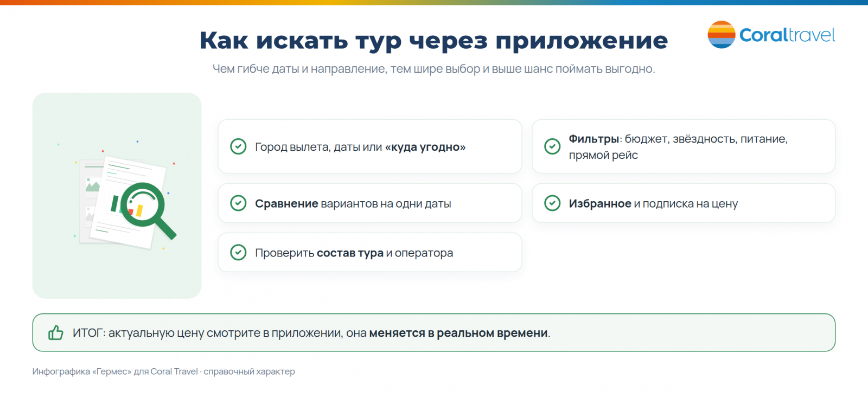Click the magnifying glass document illustration

coord(126,202)
